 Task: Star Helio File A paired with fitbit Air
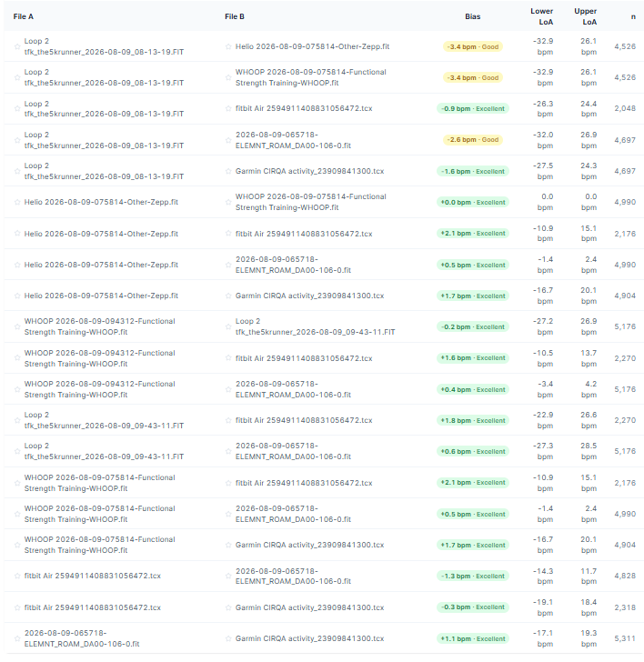coord(17,234)
